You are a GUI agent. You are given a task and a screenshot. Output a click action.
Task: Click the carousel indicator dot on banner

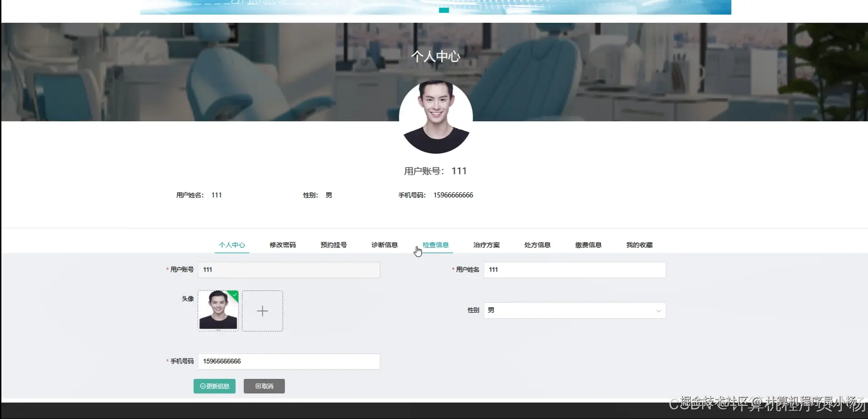coord(444,10)
